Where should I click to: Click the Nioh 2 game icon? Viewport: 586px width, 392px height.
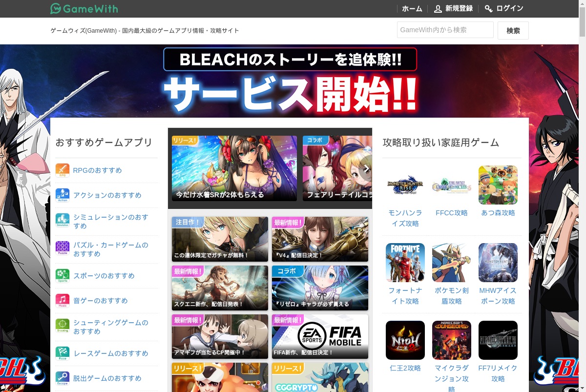[x=405, y=340]
